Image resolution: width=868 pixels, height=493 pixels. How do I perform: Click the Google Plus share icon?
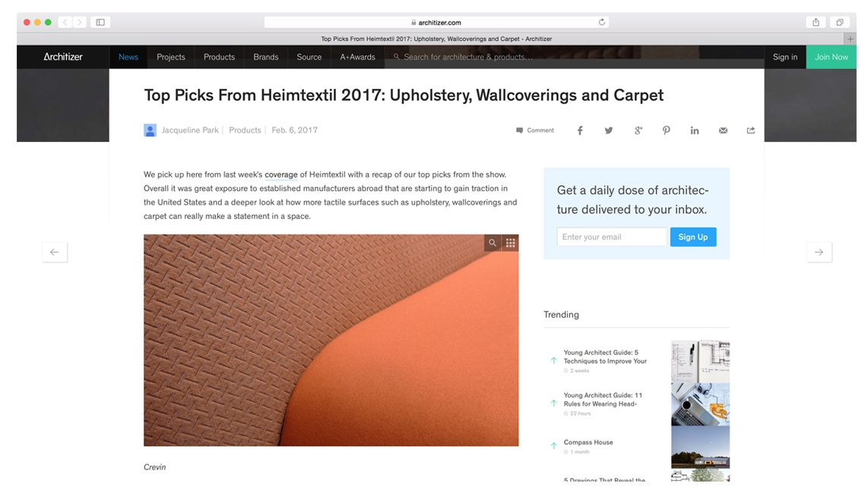(x=638, y=131)
